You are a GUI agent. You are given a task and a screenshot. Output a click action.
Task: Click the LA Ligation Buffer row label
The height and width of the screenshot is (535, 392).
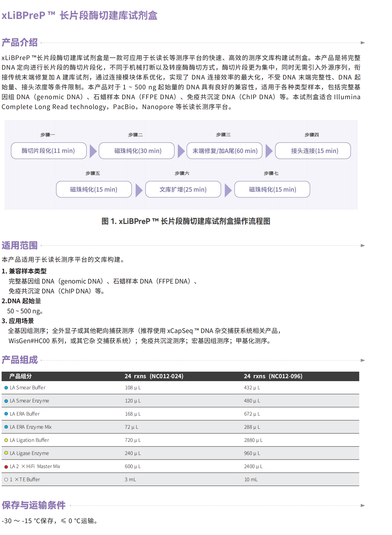click(30, 440)
